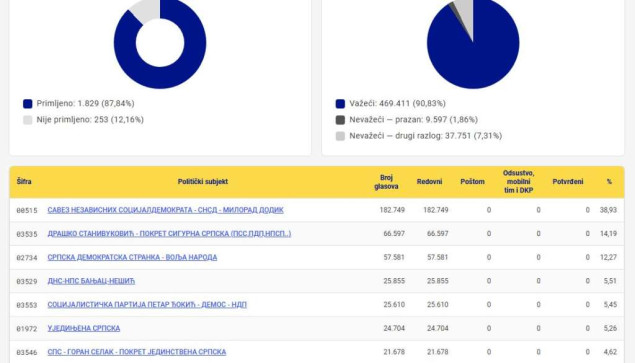635x363 pixels.
Task: Click the Redovni column header
Action: (429, 182)
